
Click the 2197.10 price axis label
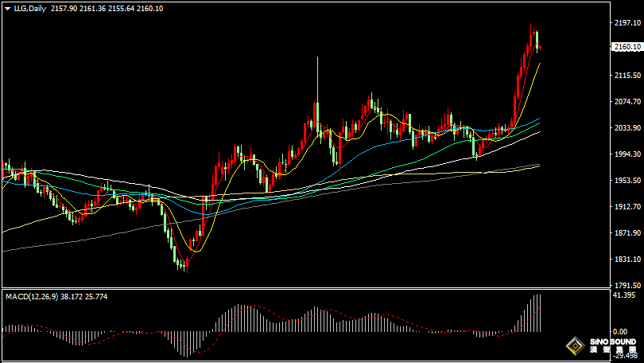627,23
